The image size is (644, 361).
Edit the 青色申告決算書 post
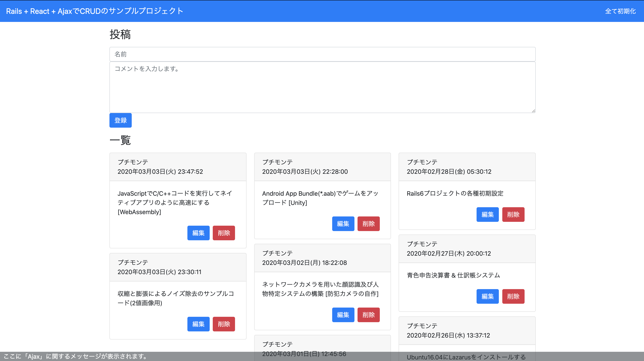pyautogui.click(x=488, y=296)
